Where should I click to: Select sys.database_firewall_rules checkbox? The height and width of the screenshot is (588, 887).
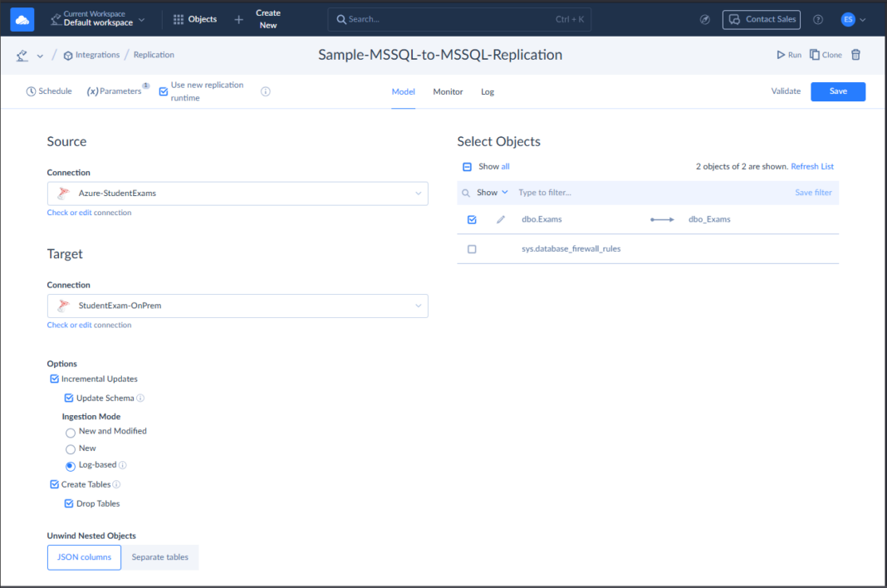(x=472, y=248)
